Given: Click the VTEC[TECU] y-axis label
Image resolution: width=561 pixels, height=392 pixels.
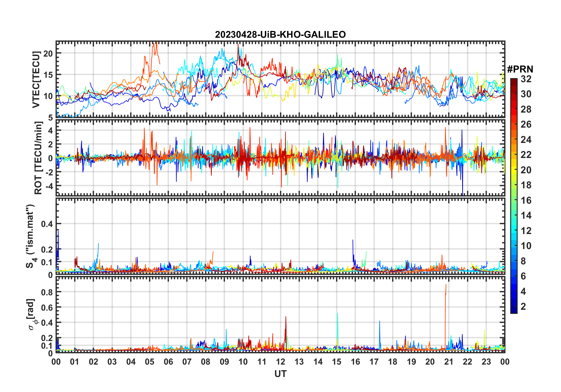Looking at the screenshot, I should tap(36, 80).
